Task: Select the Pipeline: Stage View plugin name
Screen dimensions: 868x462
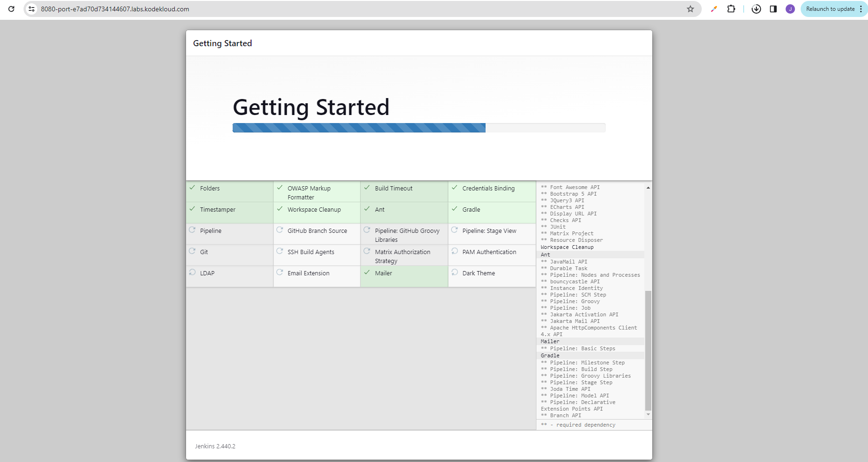Action: [x=489, y=231]
